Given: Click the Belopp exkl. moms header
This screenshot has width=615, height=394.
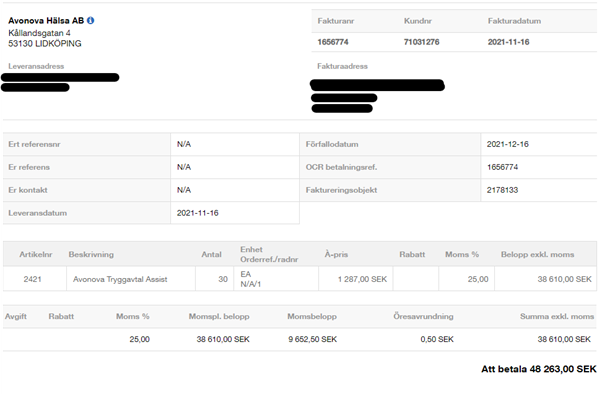Looking at the screenshot, I should (x=537, y=254).
